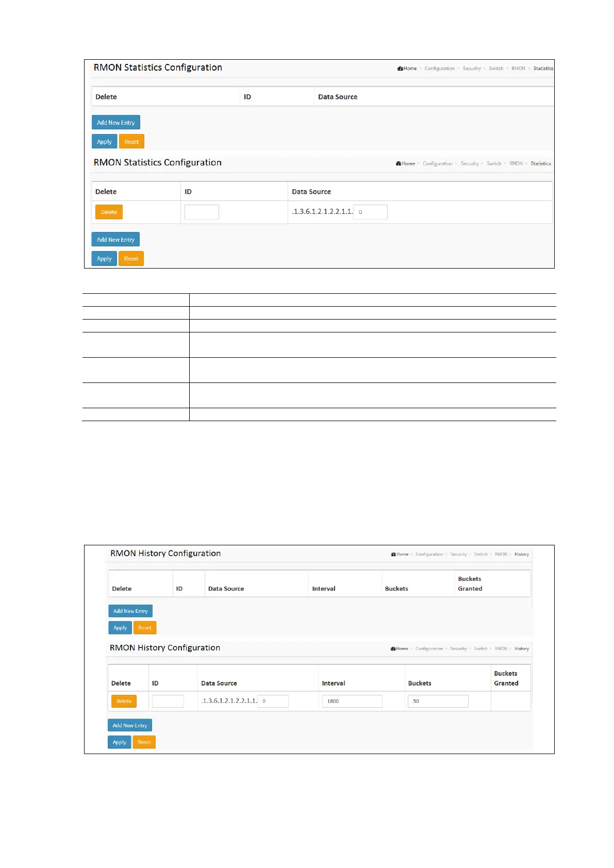Click Home icon in empty Statistics panel breadcrumb
This screenshot has height=868, width=614.
click(x=400, y=69)
